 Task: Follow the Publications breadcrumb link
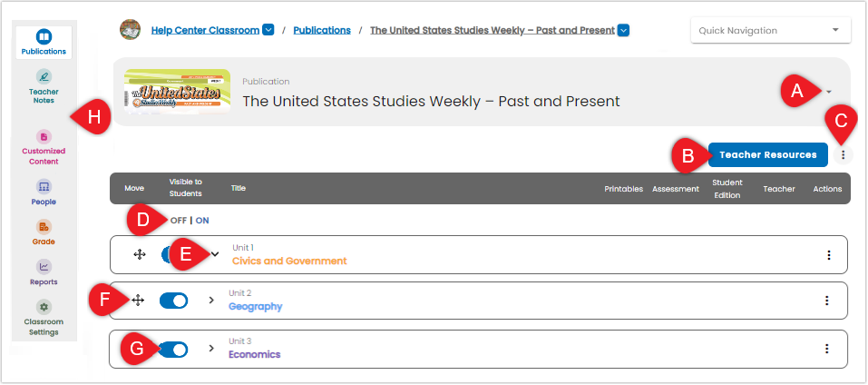[322, 30]
